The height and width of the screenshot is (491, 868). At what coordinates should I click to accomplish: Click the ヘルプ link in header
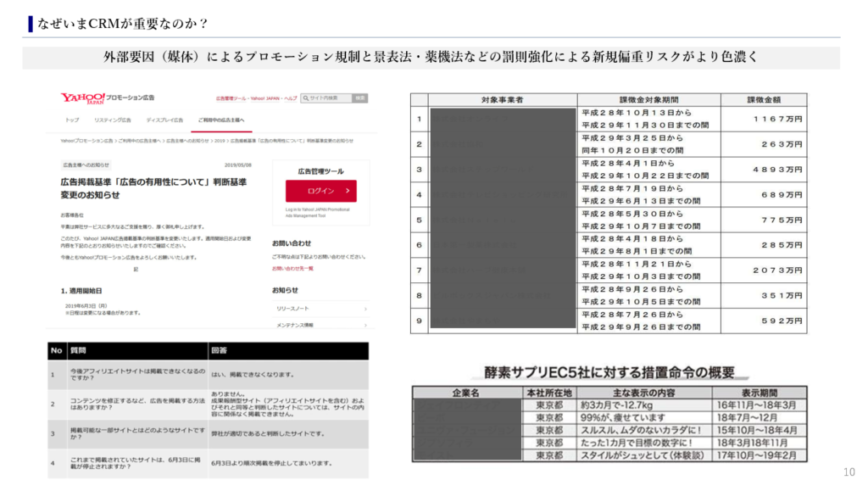point(291,98)
